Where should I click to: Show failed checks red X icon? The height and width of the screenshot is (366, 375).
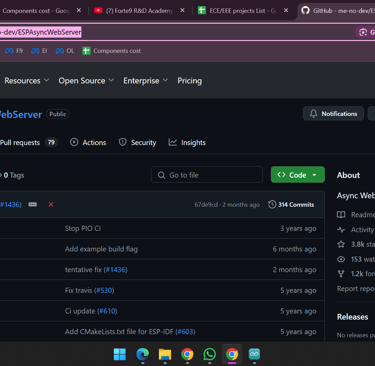point(51,204)
